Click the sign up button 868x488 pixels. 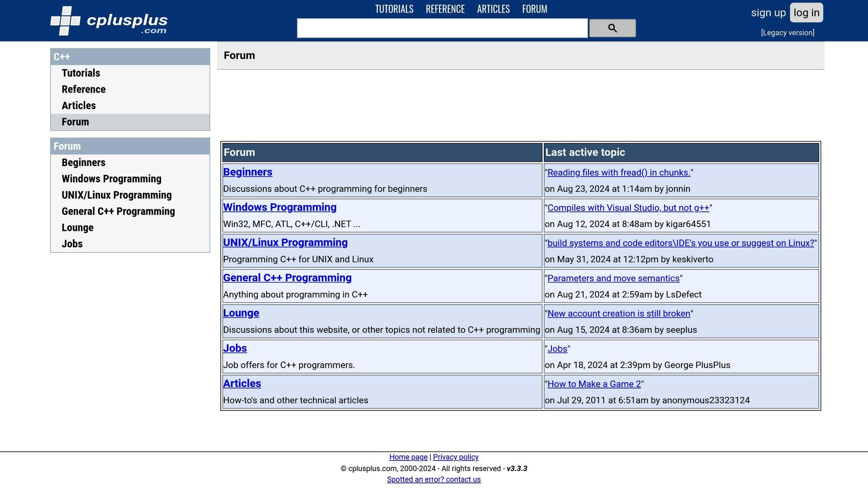click(x=768, y=12)
